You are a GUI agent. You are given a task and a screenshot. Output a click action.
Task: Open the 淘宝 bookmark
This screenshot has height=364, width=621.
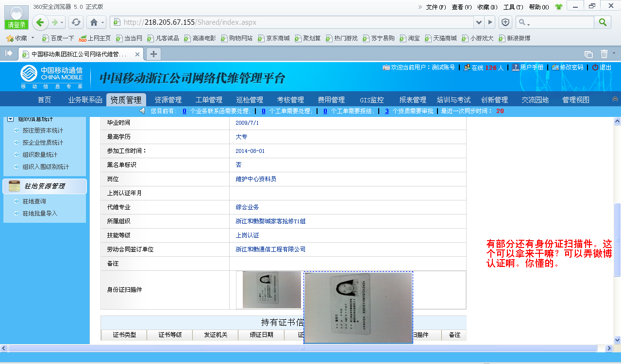coord(409,38)
